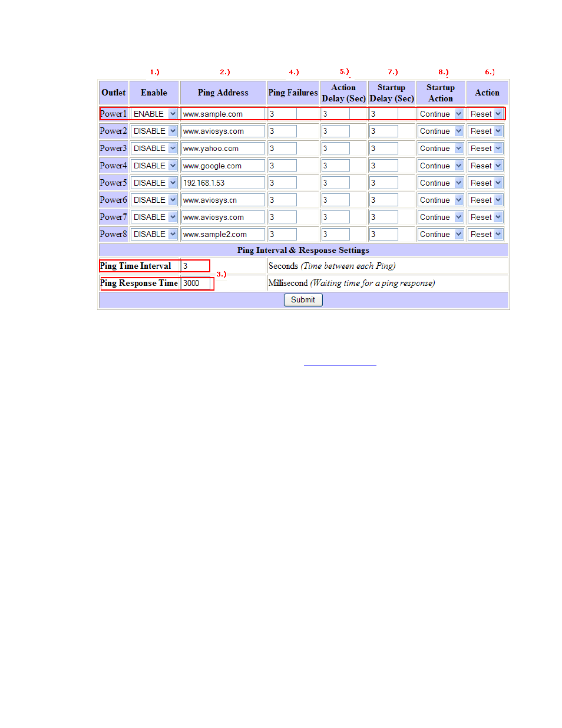Click Power1 Action Delay field
The image size is (562, 728).
pyautogui.click(x=336, y=114)
